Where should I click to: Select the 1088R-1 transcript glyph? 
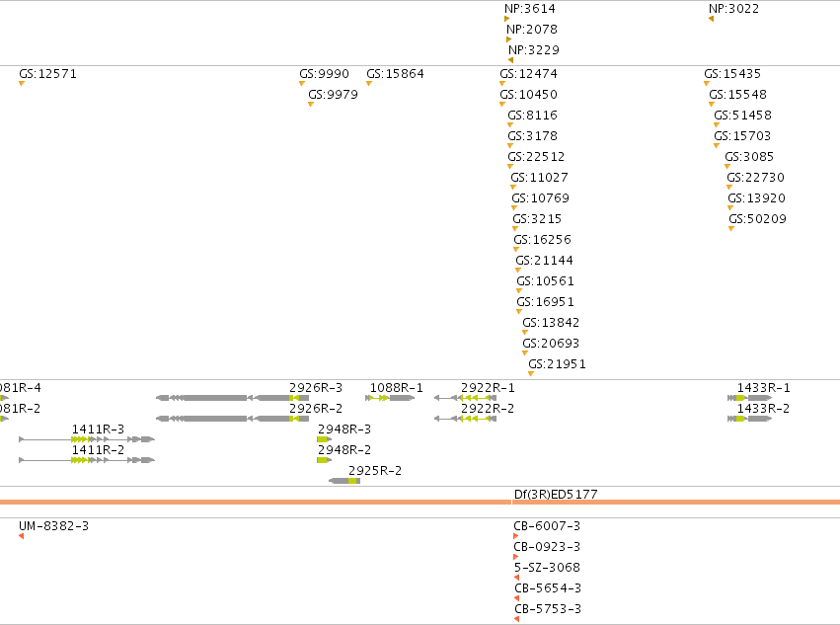390,398
